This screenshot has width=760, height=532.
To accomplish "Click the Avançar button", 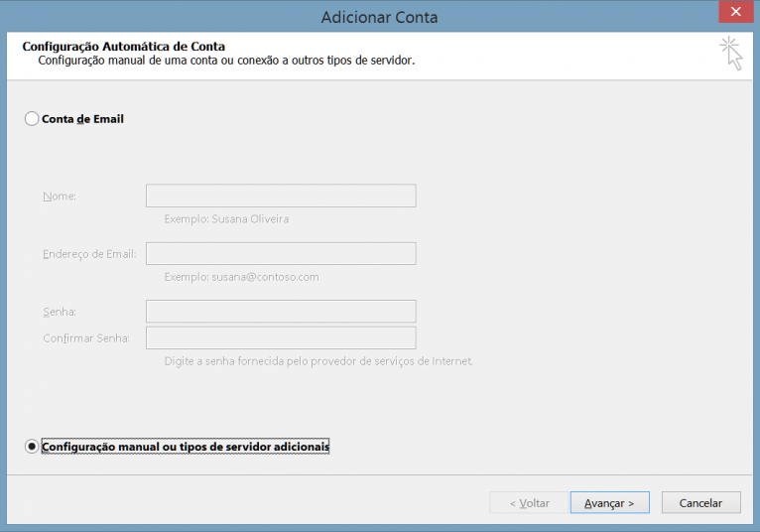I will click(609, 503).
